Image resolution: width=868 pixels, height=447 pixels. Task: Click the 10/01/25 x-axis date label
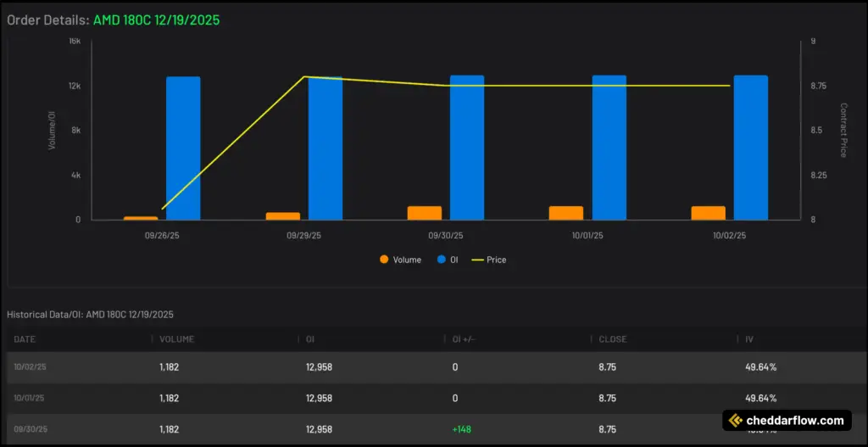(588, 236)
